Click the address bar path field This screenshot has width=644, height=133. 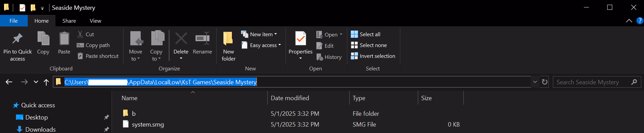coord(292,82)
